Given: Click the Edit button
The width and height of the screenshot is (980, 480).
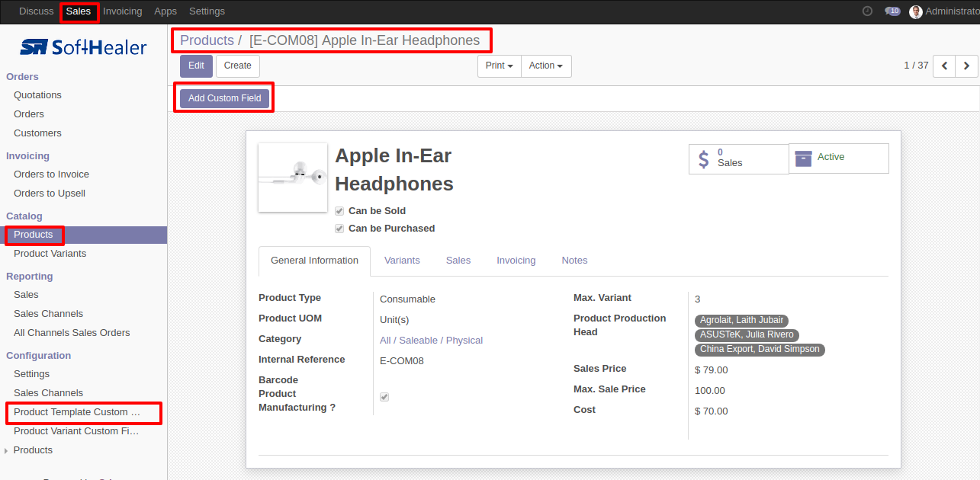Looking at the screenshot, I should pos(196,66).
